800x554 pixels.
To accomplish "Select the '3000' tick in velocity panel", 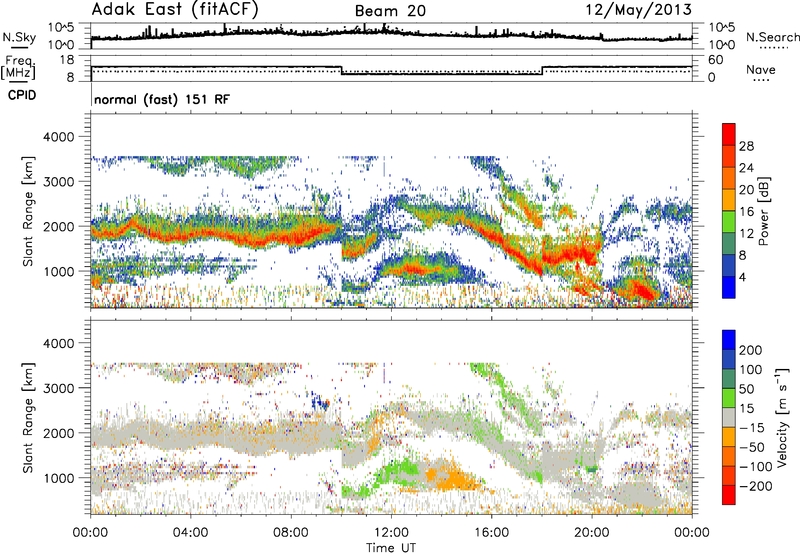I will click(x=59, y=388).
